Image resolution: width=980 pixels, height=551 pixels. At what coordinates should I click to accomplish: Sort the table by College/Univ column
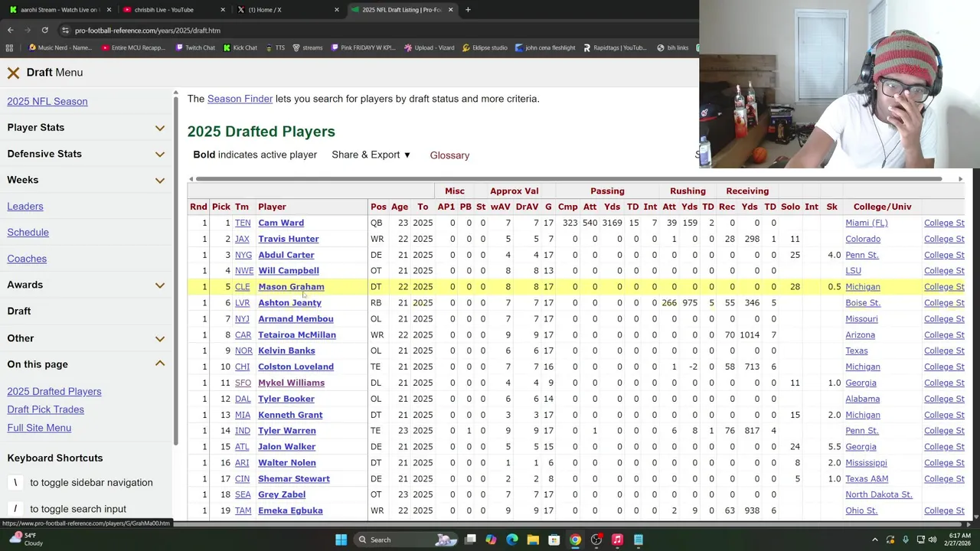(882, 207)
